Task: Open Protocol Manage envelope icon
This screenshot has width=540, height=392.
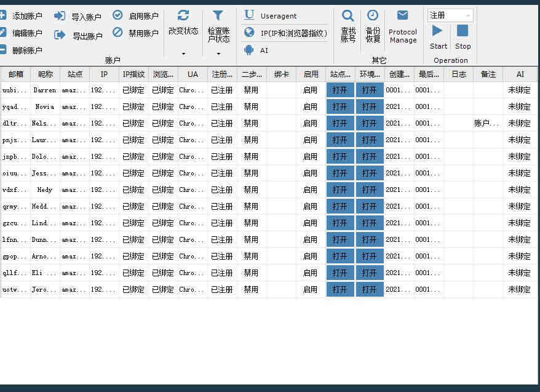Action: (x=402, y=15)
